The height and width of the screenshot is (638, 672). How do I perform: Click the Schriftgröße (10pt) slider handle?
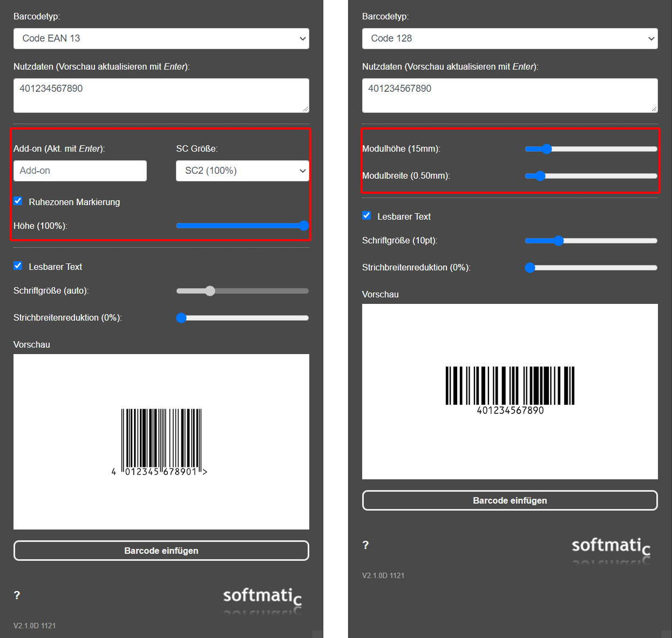559,241
